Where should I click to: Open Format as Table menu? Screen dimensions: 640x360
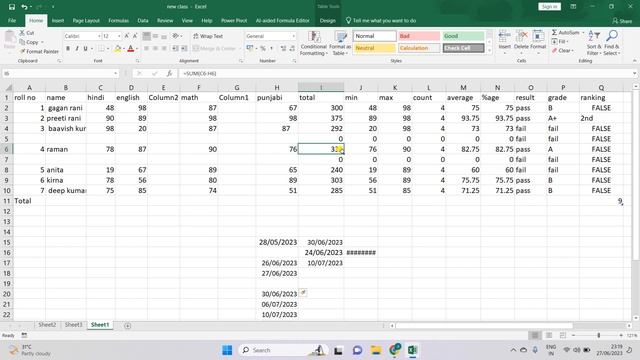click(340, 43)
